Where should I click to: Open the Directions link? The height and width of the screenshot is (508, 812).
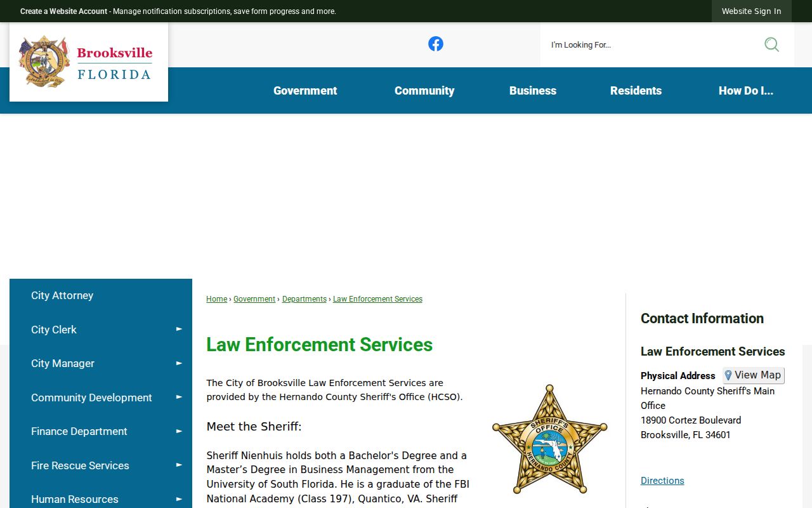click(662, 481)
